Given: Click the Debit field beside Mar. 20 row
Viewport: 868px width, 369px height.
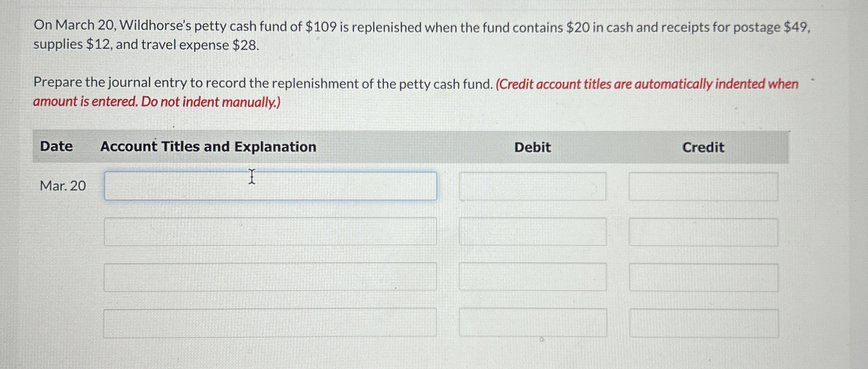Looking at the screenshot, I should point(533,186).
